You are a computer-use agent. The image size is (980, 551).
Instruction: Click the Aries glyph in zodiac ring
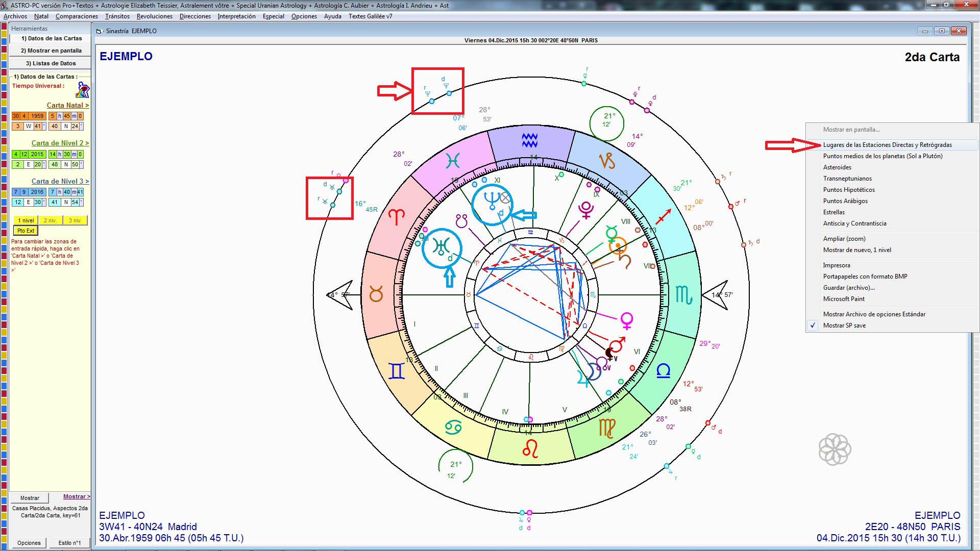(397, 216)
